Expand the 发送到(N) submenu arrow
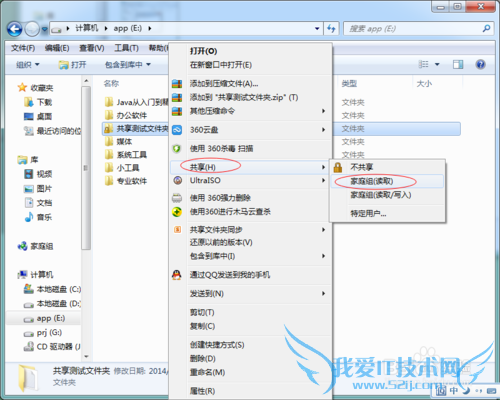The image size is (500, 400). coord(323,294)
